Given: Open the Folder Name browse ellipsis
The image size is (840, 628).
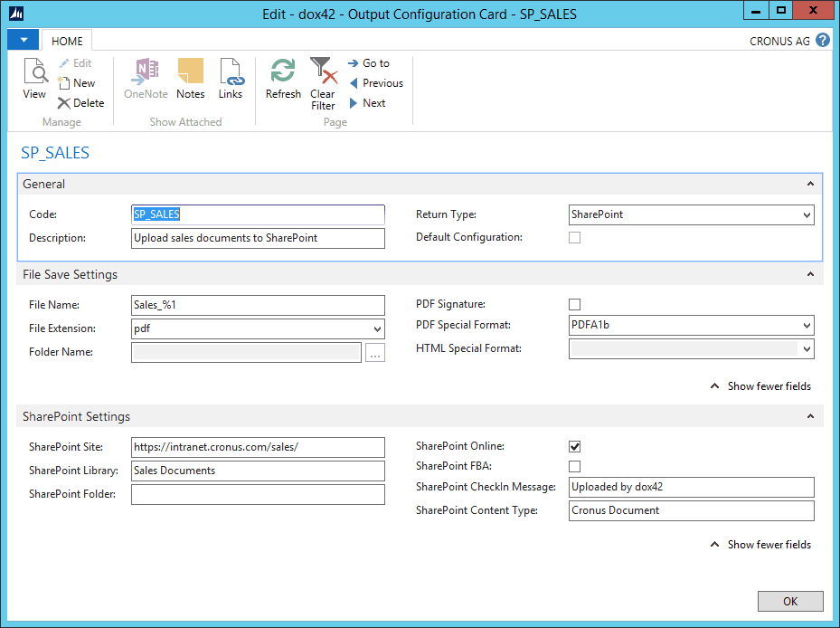Looking at the screenshot, I should click(x=375, y=352).
